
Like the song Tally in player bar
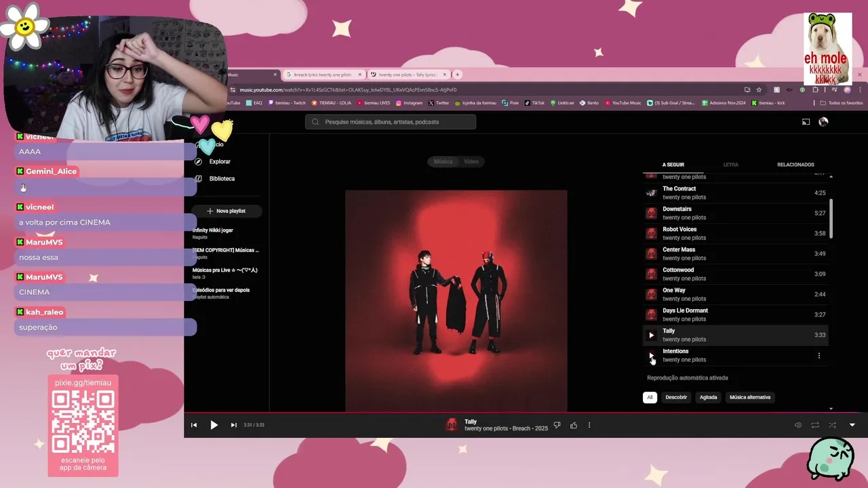click(x=574, y=425)
